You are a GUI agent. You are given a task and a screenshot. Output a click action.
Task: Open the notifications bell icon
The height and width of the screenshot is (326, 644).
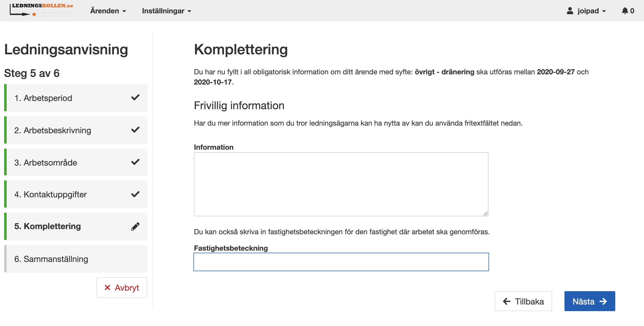[x=625, y=11]
